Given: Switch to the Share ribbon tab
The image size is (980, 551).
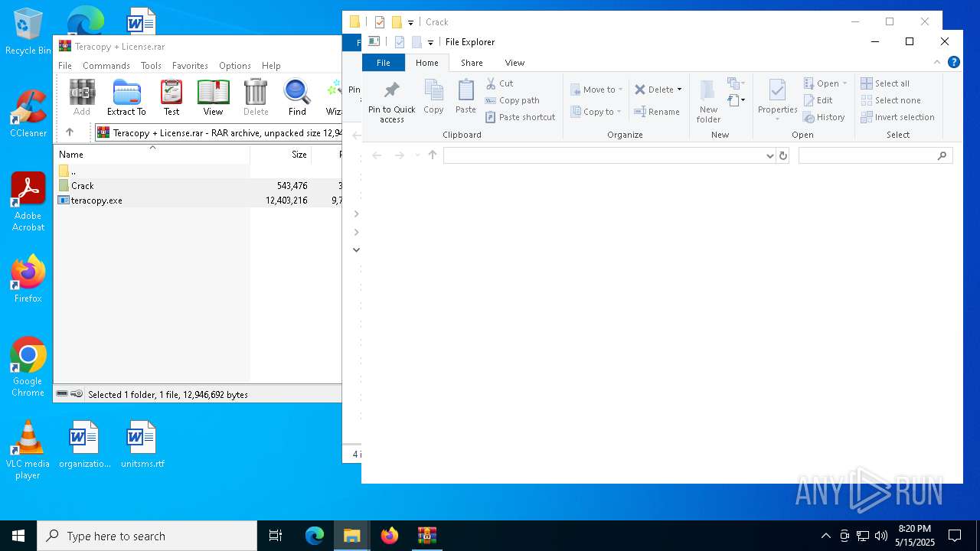Looking at the screenshot, I should click(472, 63).
